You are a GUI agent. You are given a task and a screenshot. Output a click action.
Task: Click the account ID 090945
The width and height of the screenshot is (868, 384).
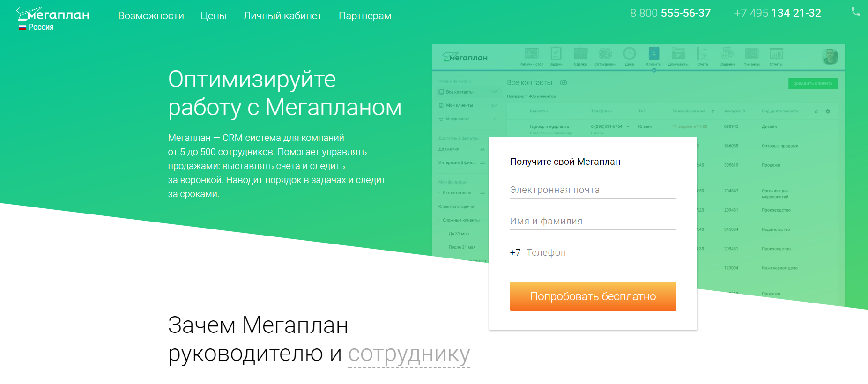point(731,126)
